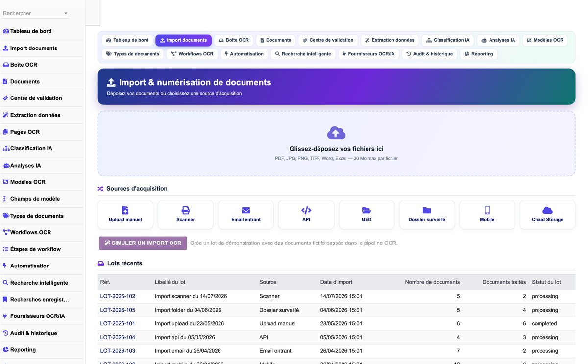Click sidebar Champs de modèle cursor icon
The width and height of the screenshot is (588, 364).
tap(5, 199)
